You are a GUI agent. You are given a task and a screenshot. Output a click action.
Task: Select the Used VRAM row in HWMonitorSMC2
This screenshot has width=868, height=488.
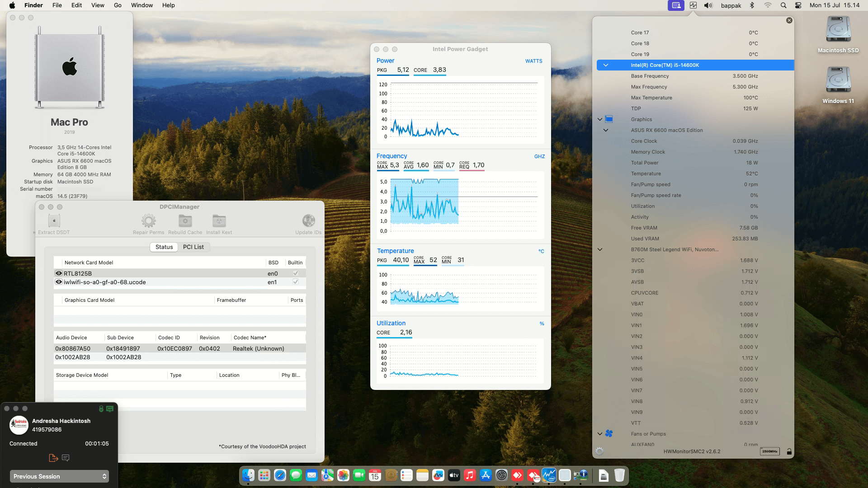coord(695,239)
